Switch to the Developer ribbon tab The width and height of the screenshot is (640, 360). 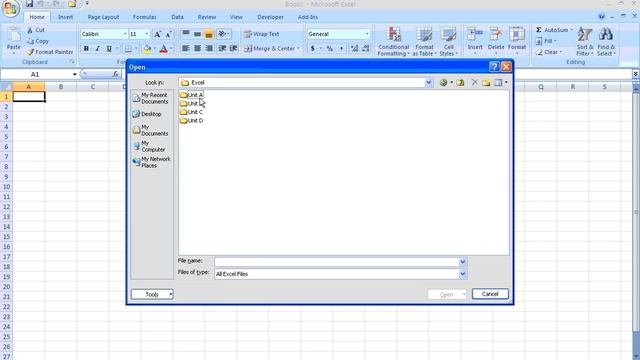coord(270,17)
